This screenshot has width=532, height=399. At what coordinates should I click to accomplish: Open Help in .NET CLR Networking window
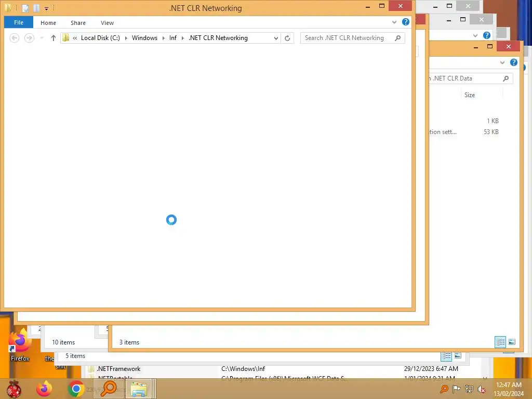click(x=405, y=22)
